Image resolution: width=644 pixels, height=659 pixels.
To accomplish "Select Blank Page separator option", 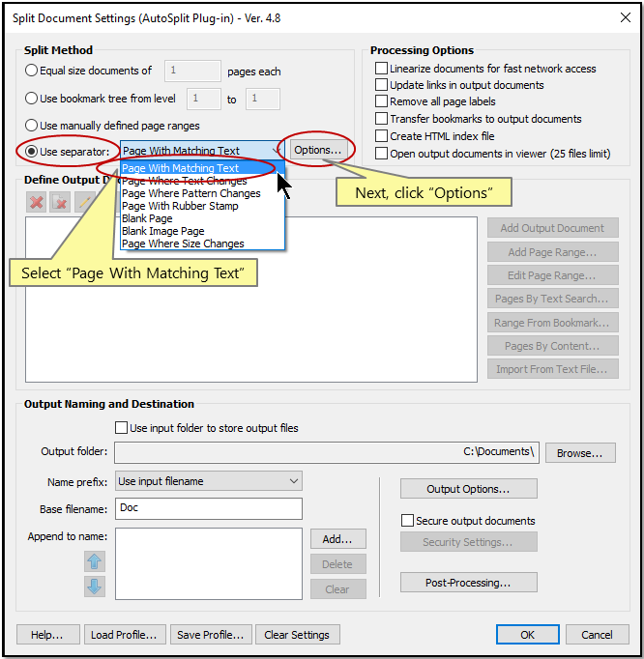I will pyautogui.click(x=202, y=218).
